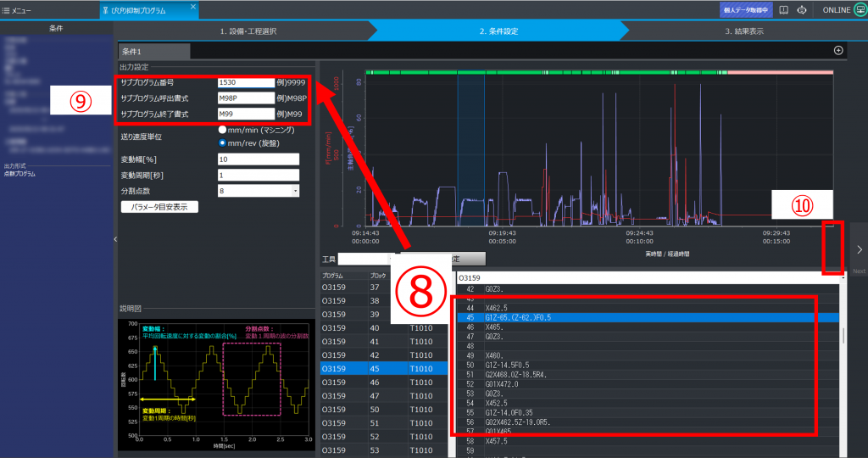Click the 個人データ取得中 status badge
The height and width of the screenshot is (458, 868).
coord(746,10)
